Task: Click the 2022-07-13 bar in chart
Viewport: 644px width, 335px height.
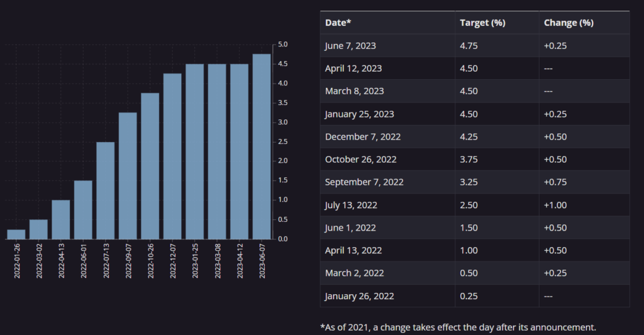Action: [x=106, y=190]
